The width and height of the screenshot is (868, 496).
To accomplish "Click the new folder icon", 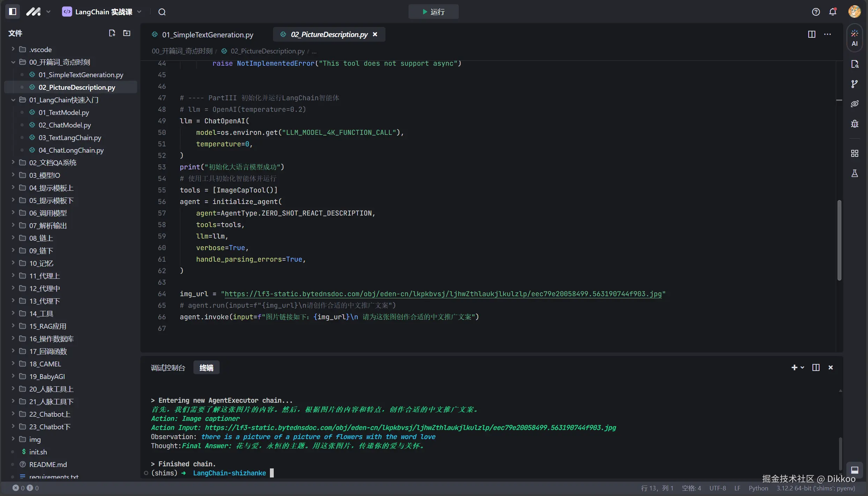I will [127, 33].
